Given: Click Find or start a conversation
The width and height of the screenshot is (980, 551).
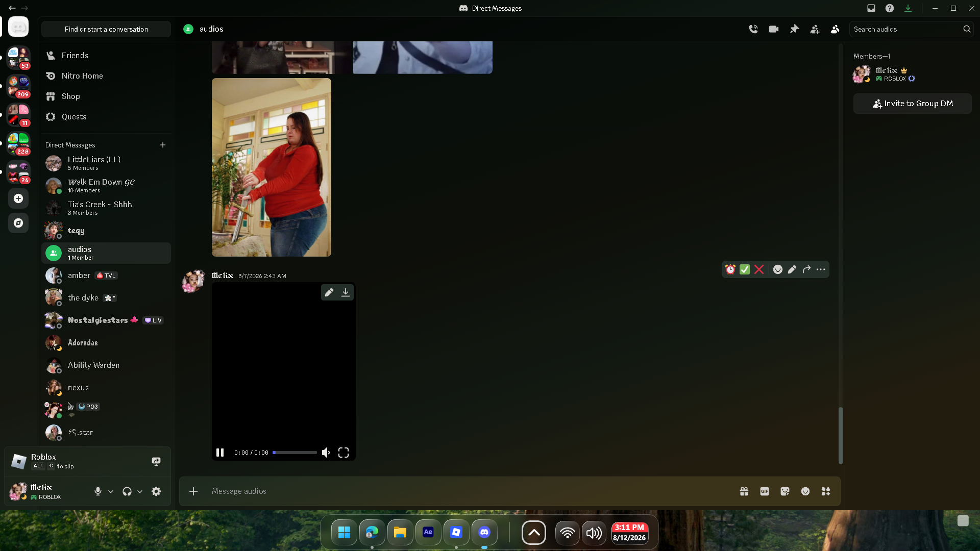Looking at the screenshot, I should (106, 29).
